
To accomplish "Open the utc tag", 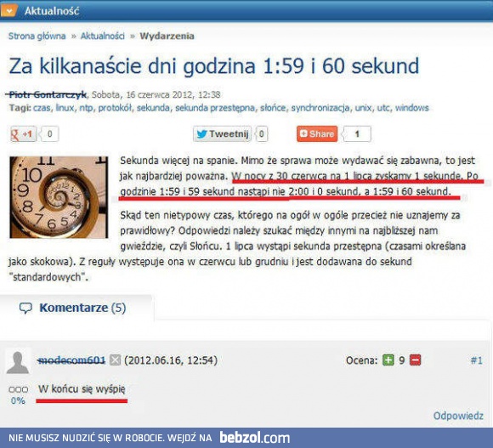I will [x=383, y=108].
